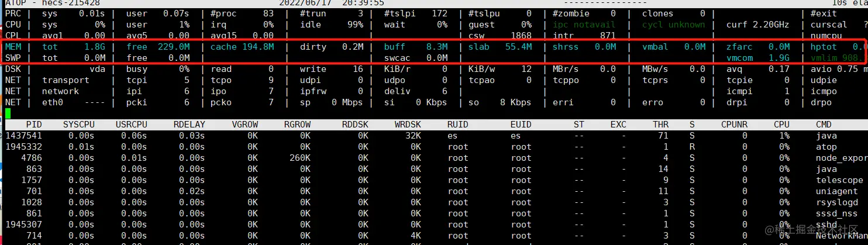This screenshot has height=245, width=868.
Task: Click the 'intr' value 871
Action: [608, 36]
